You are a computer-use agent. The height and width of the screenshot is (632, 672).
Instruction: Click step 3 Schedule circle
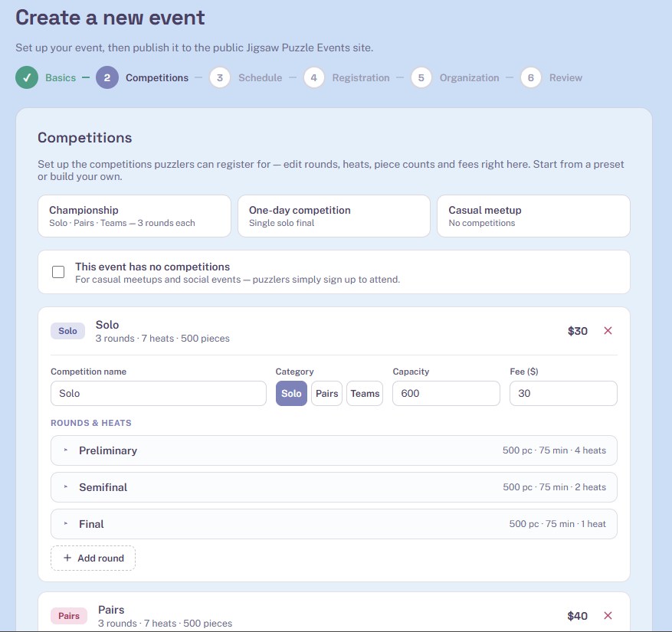point(220,77)
